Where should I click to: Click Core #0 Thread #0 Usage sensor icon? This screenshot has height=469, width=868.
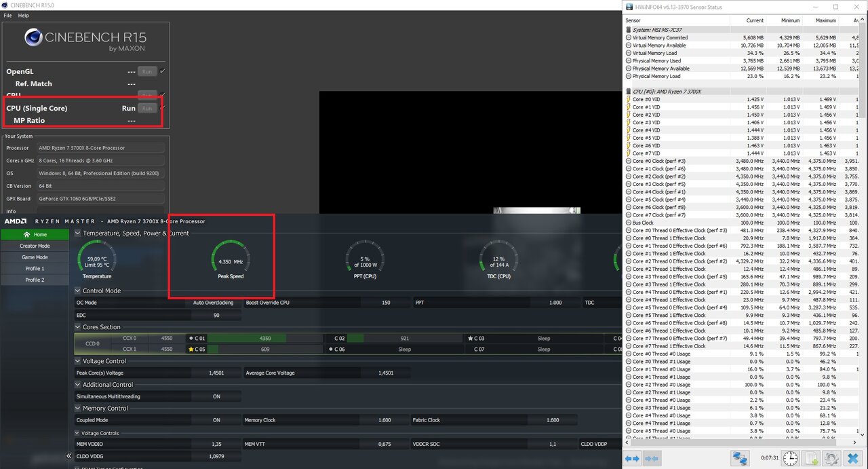point(628,354)
